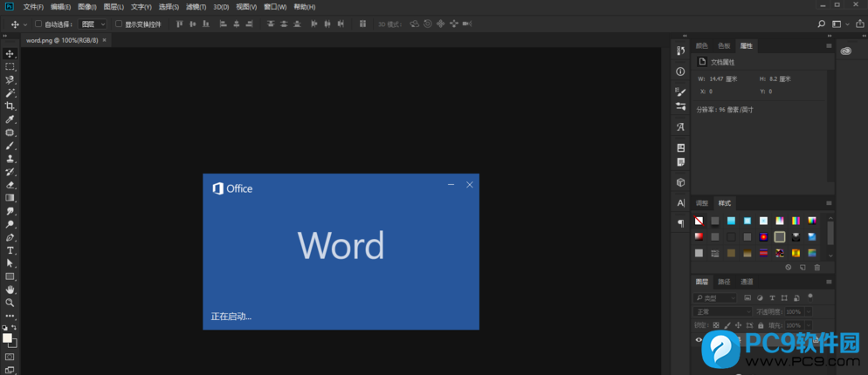Open the 3D cube panel icon
This screenshot has width=868, height=375.
pos(681,182)
